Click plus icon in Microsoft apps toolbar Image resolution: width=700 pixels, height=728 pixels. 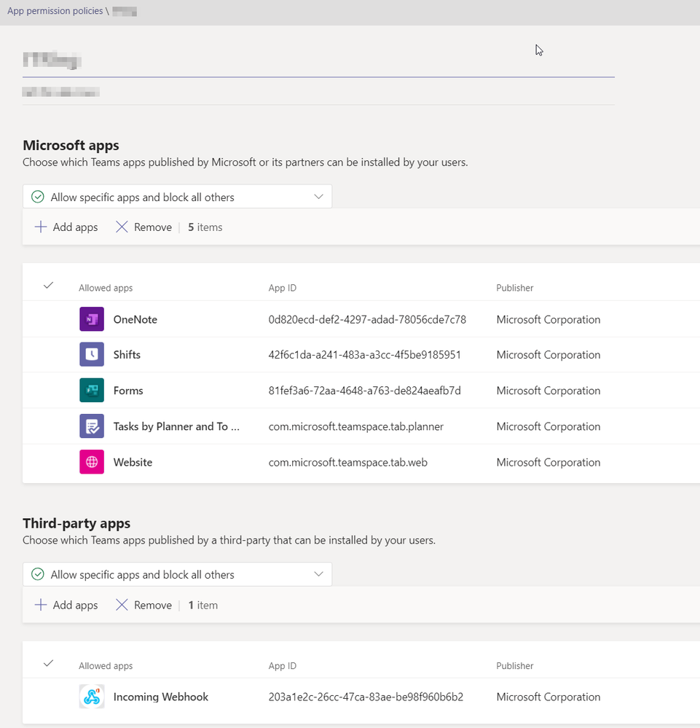pos(41,227)
